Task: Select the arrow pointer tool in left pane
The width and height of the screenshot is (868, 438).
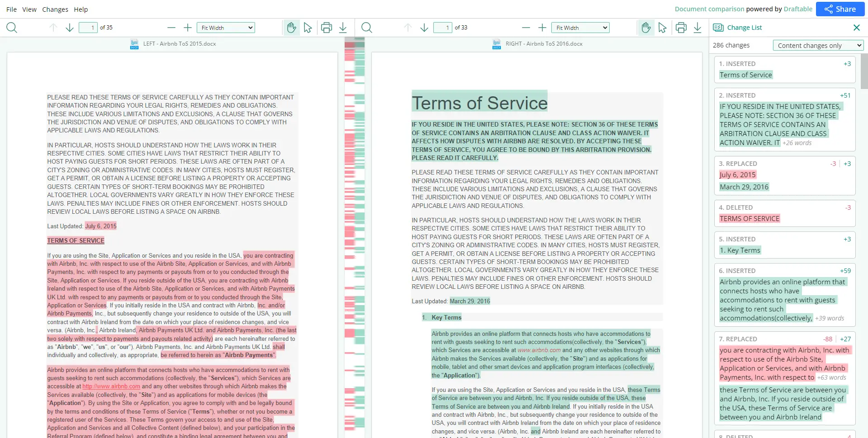Action: (308, 28)
